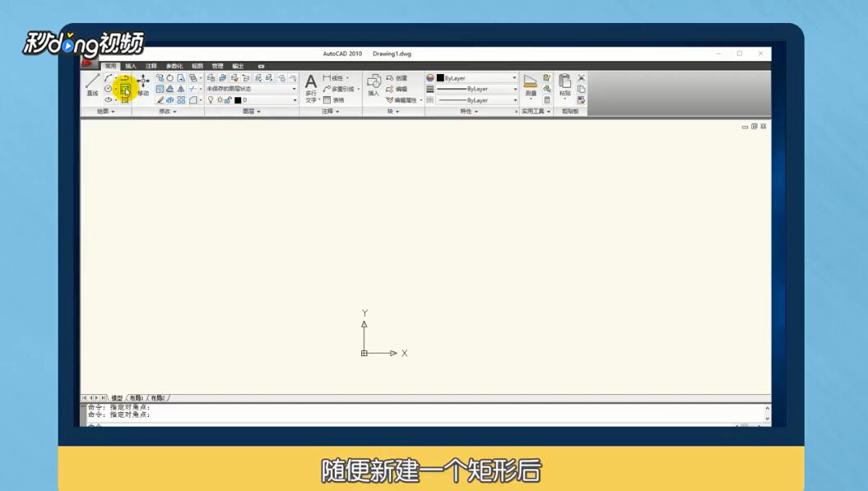Switch to the Output (输出) ribbon tab
This screenshot has height=491, width=868.
pyautogui.click(x=238, y=66)
